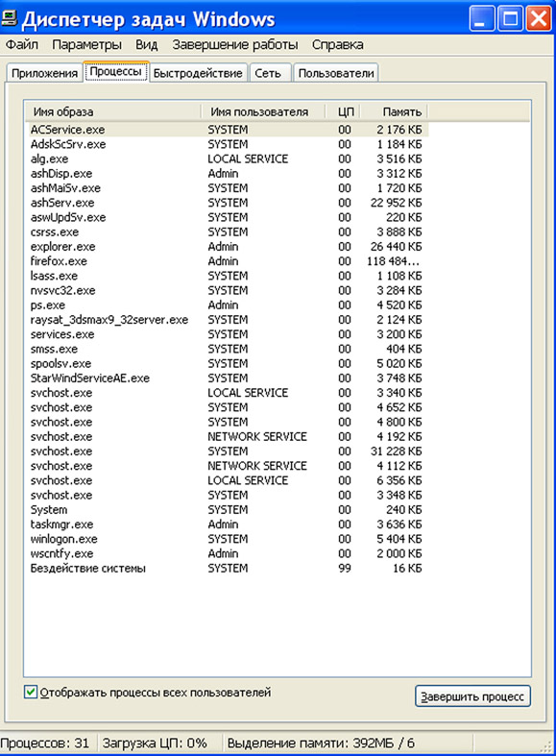This screenshot has width=556, height=756.
Task: Open the Файл menu
Action: pyautogui.click(x=22, y=45)
